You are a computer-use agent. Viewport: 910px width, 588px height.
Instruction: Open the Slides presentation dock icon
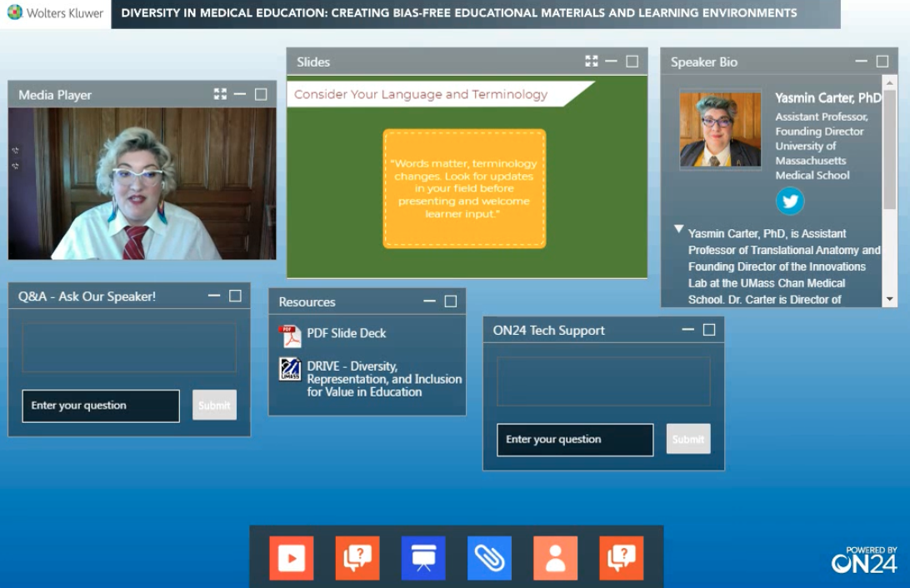click(x=423, y=557)
